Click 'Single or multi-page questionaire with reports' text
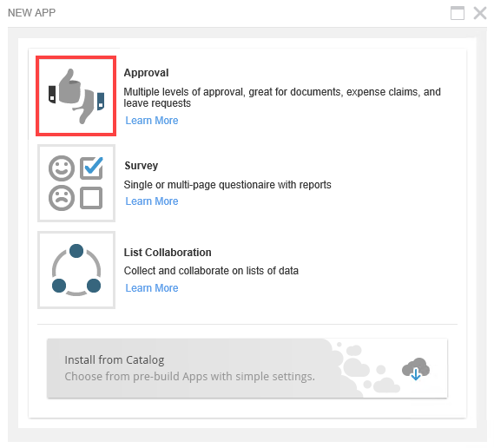This screenshot has height=448, width=494. click(x=227, y=185)
